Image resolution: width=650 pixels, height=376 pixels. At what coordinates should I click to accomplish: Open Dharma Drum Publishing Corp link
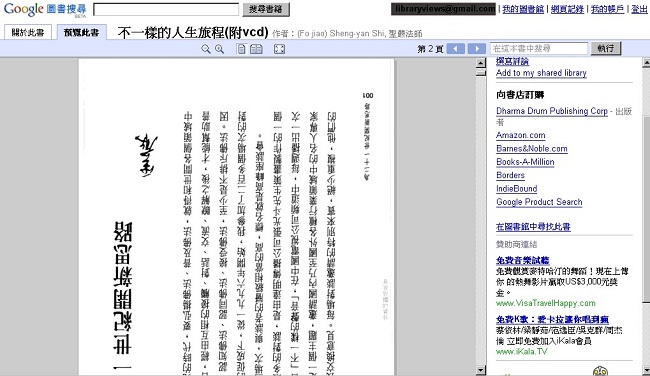click(x=552, y=111)
